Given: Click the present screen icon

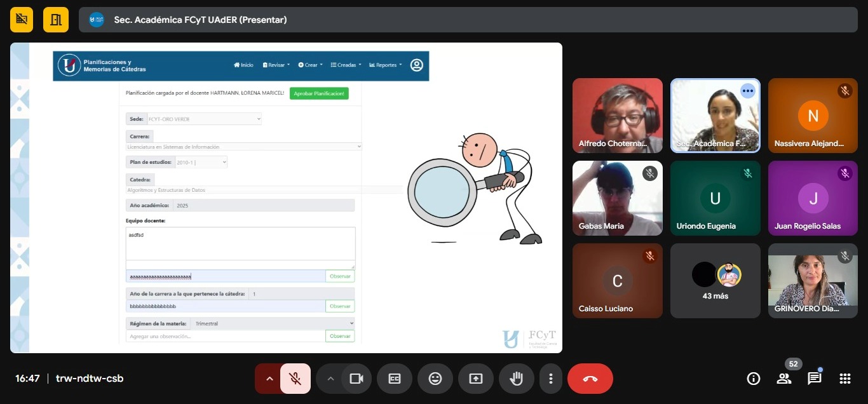Looking at the screenshot, I should 476,379.
